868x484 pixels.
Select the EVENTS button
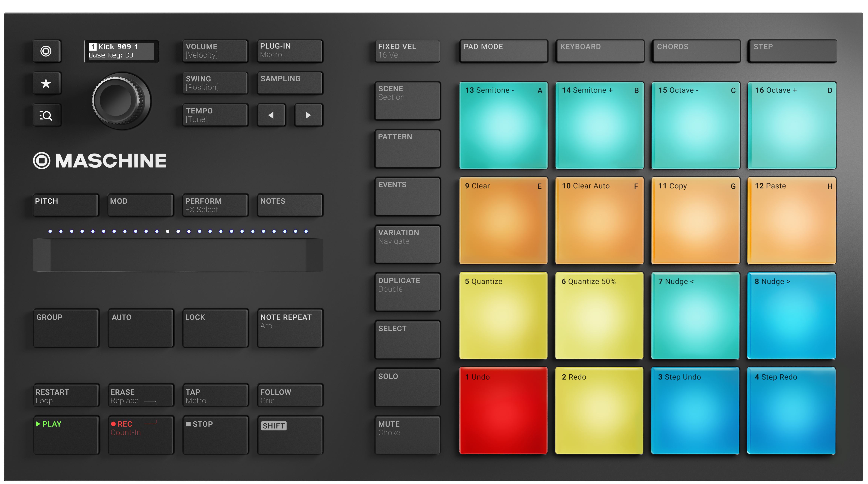pos(407,197)
